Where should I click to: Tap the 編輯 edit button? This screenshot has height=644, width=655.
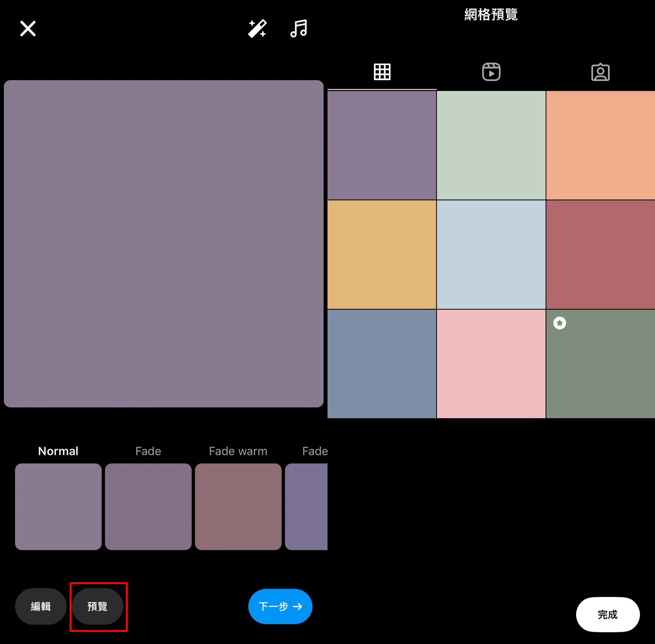tap(41, 606)
